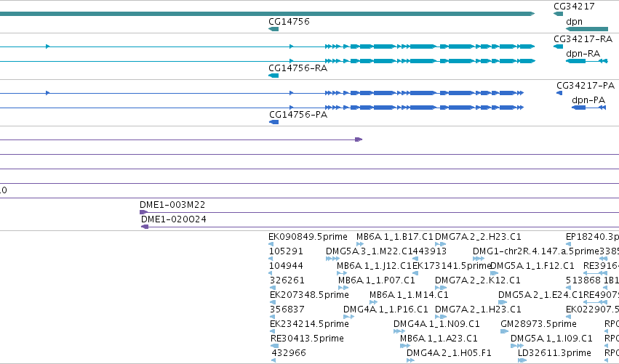Click DMG7A.2_2.H23.C1 label

coord(478,237)
